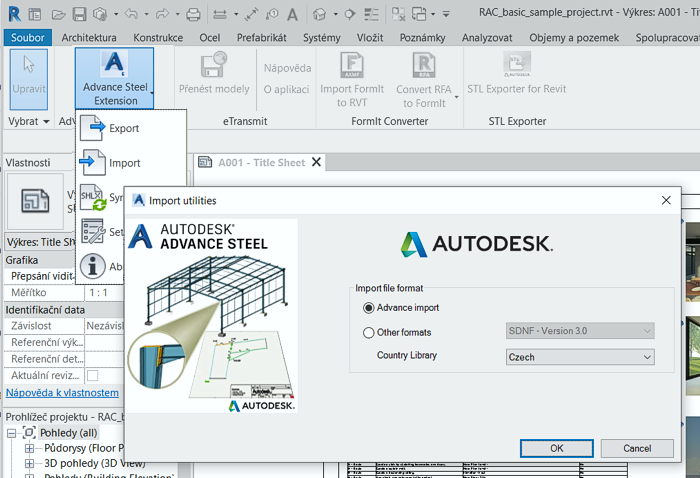Click O aplikaci in eTransmit panel
This screenshot has height=478, width=700.
click(x=286, y=89)
